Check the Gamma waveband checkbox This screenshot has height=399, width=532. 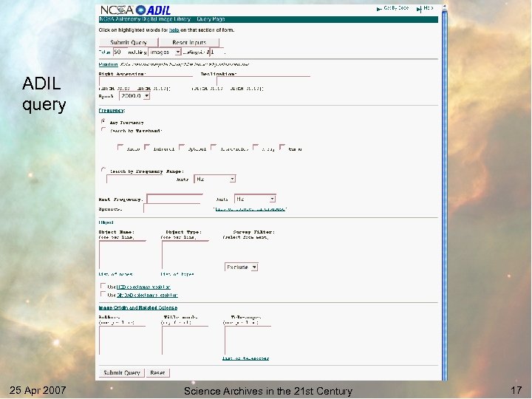[x=282, y=147]
